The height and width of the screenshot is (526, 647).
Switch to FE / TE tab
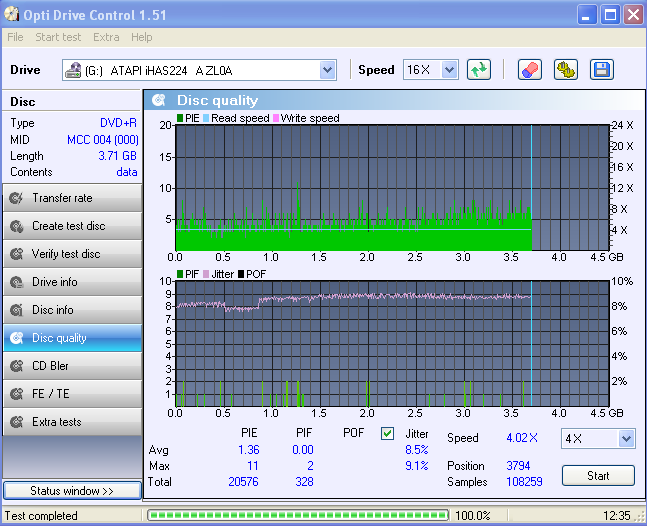[x=72, y=394]
